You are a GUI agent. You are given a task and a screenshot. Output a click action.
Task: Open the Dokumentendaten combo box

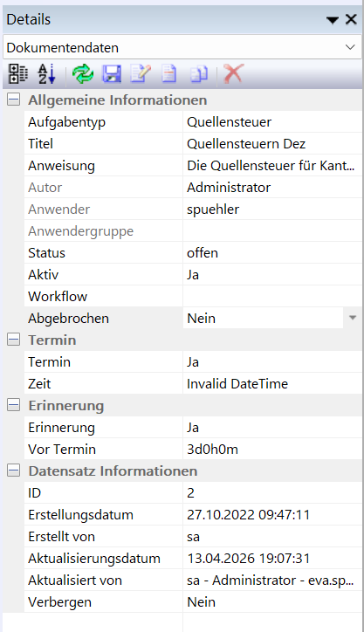pyautogui.click(x=182, y=47)
